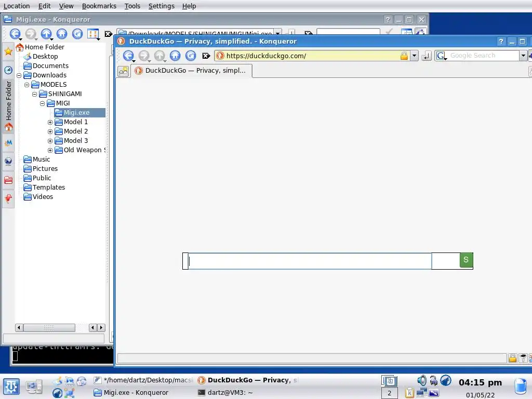Expand the Model 1 folder
The width and height of the screenshot is (532, 399).
50,122
